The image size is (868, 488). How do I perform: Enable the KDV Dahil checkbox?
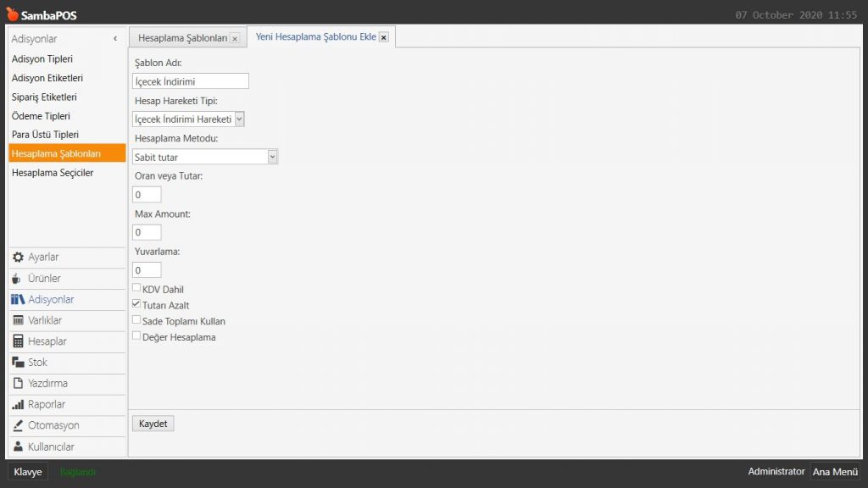pos(136,289)
